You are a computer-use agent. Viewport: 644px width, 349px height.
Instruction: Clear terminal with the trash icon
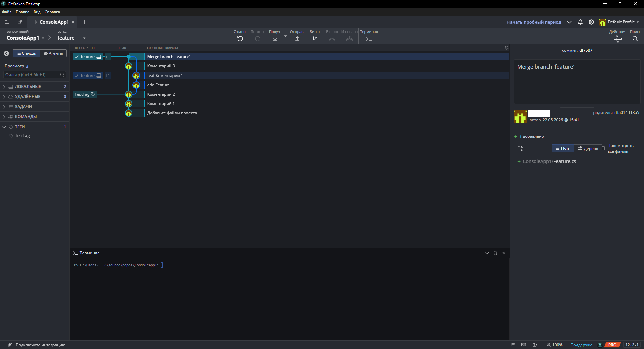point(495,253)
